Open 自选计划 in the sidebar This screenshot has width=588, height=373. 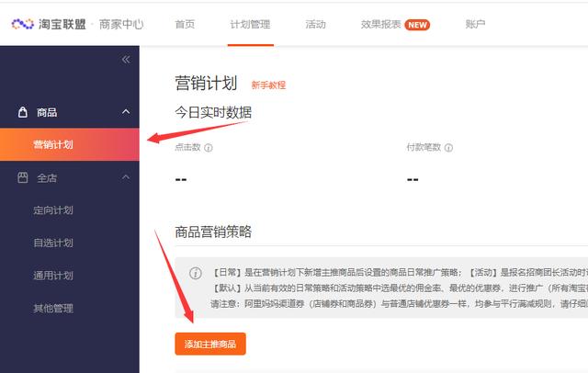[x=53, y=243]
